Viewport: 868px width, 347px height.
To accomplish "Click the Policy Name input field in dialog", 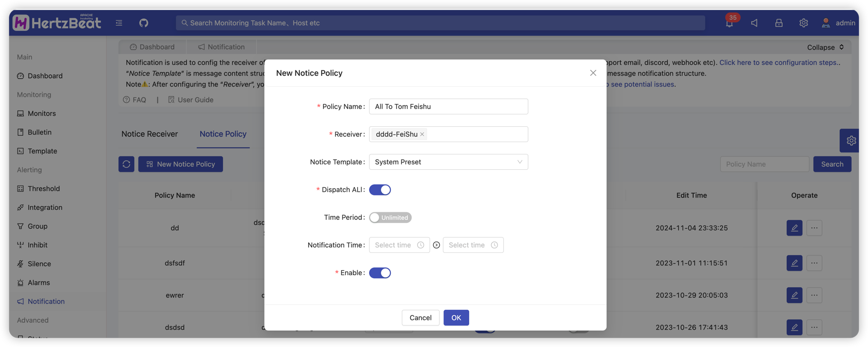I will click(x=448, y=106).
